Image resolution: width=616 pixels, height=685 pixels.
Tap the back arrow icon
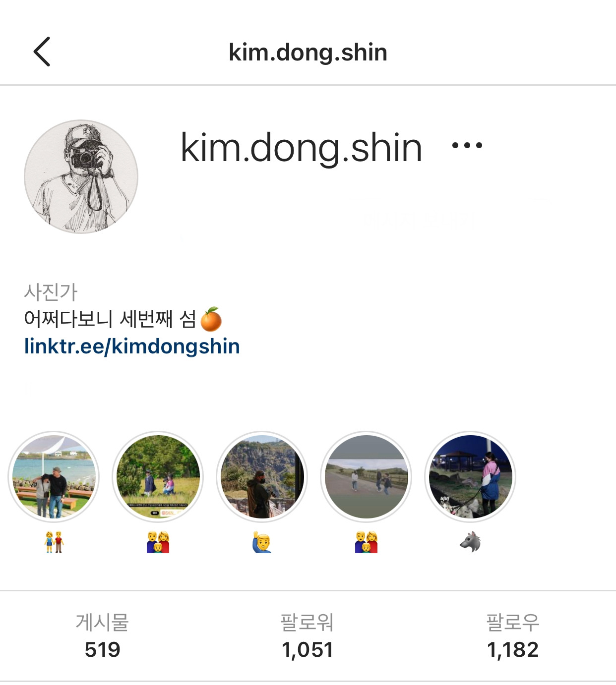tap(42, 52)
